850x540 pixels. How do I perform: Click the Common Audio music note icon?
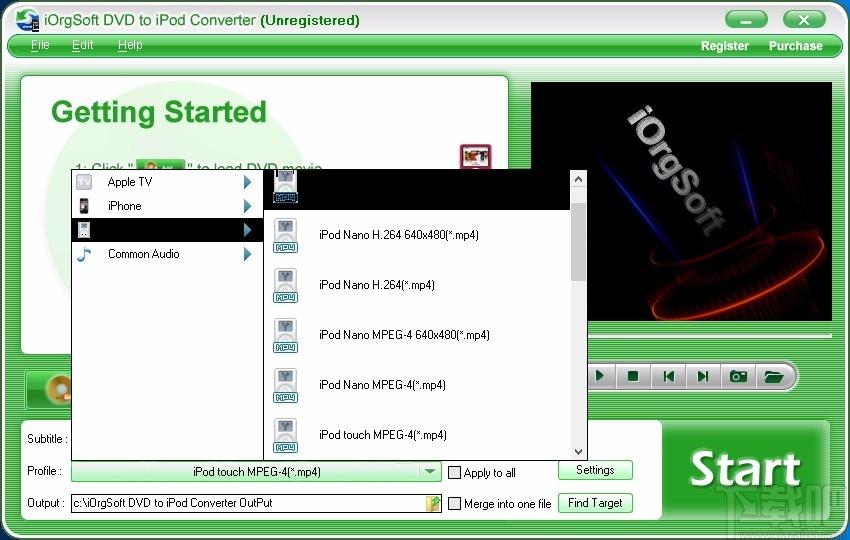pyautogui.click(x=84, y=254)
